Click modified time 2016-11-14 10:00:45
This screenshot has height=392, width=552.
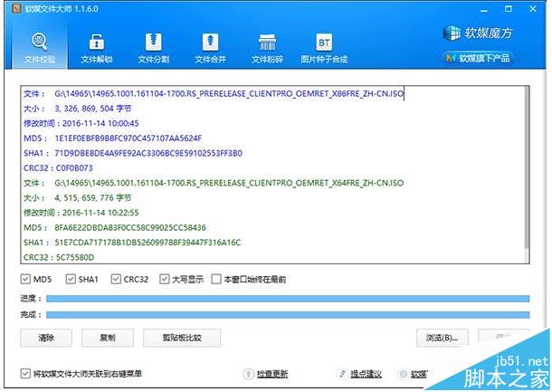point(100,123)
